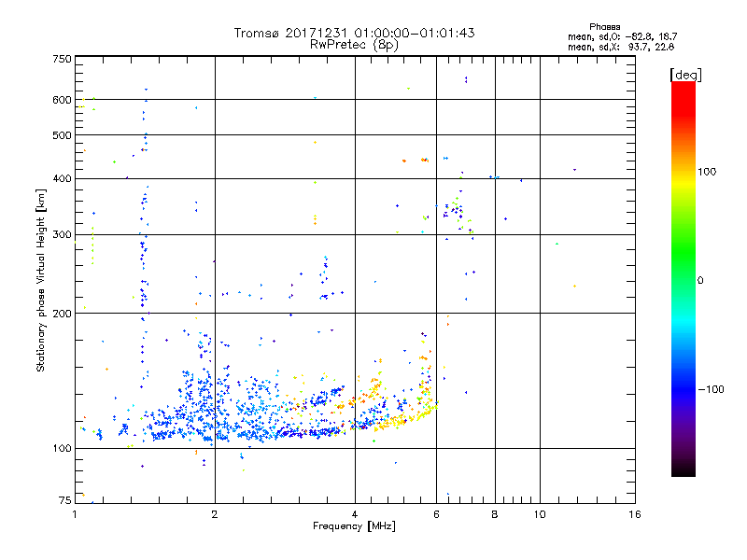Click the plot title 'Tromsø 20171231 01:00:00-01:01:43'
This screenshot has width=747, height=560.
354,33
